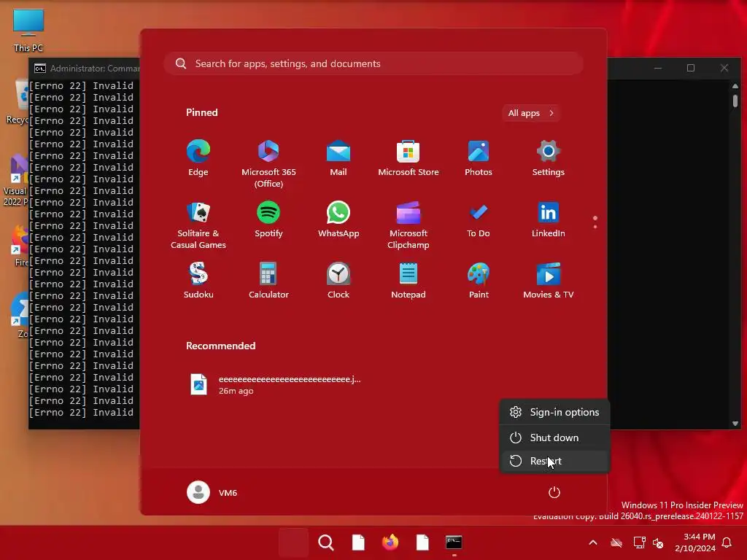747x560 pixels.
Task: Click the taskbar Start button
Action: click(x=293, y=542)
